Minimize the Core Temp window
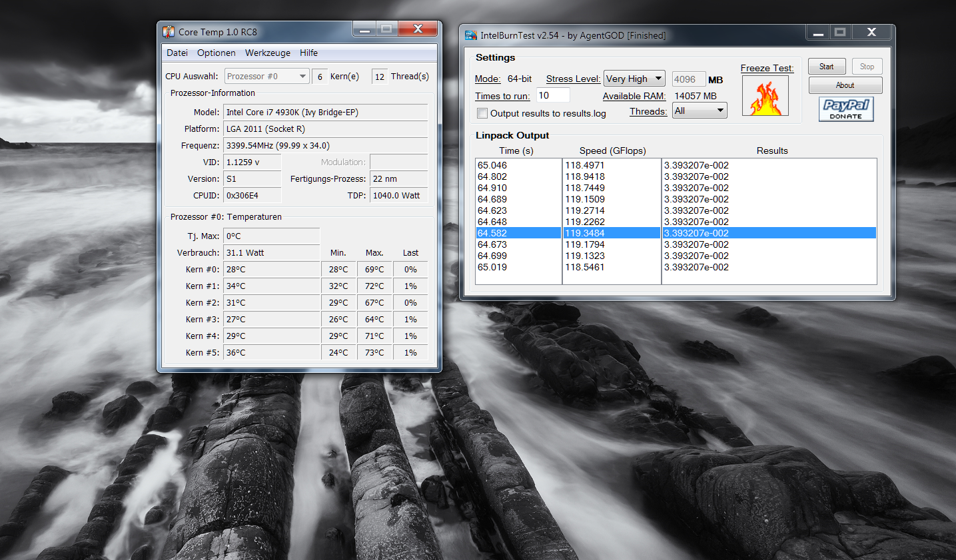Viewport: 956px width, 560px height. (x=364, y=29)
